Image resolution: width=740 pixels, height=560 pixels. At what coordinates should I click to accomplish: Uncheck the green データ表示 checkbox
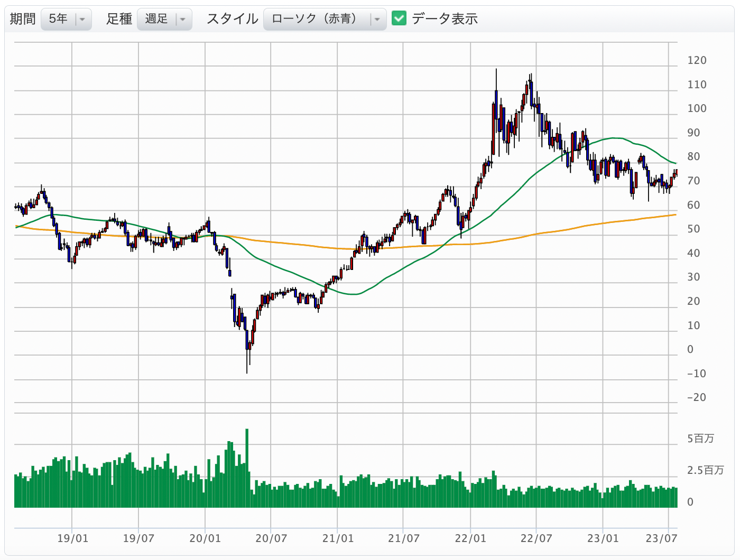pos(399,18)
